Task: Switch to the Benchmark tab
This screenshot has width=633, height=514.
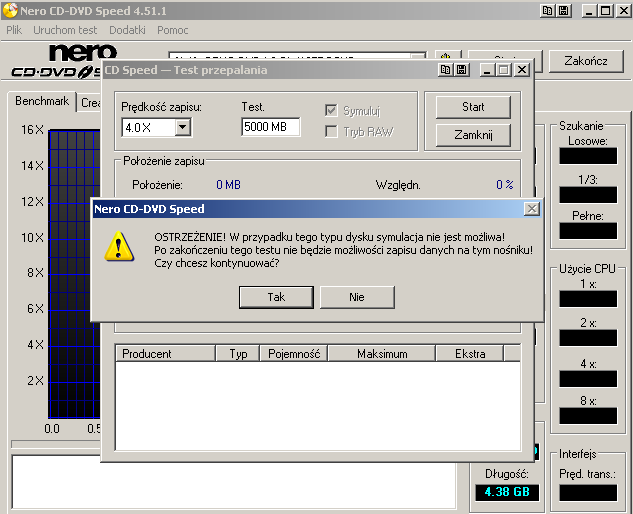Action: tap(42, 101)
